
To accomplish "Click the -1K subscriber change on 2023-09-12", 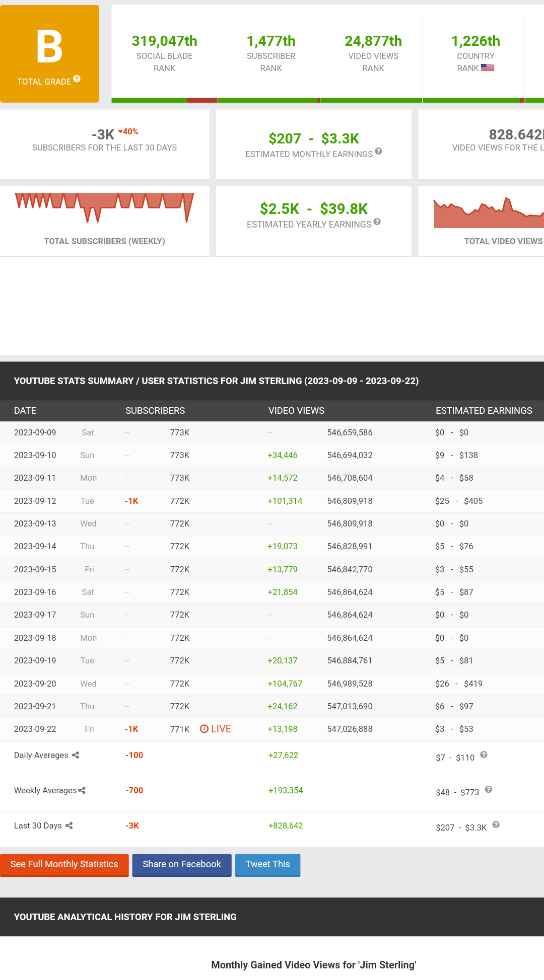I will pyautogui.click(x=131, y=501).
